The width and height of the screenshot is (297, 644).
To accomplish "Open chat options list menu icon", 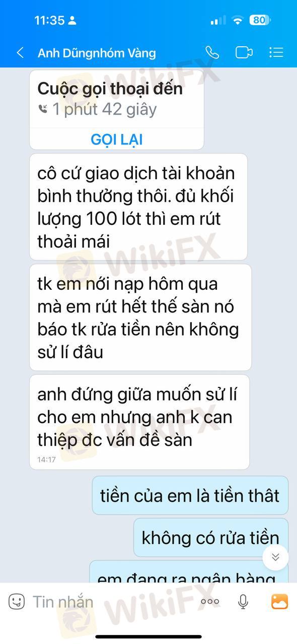I will point(276,52).
